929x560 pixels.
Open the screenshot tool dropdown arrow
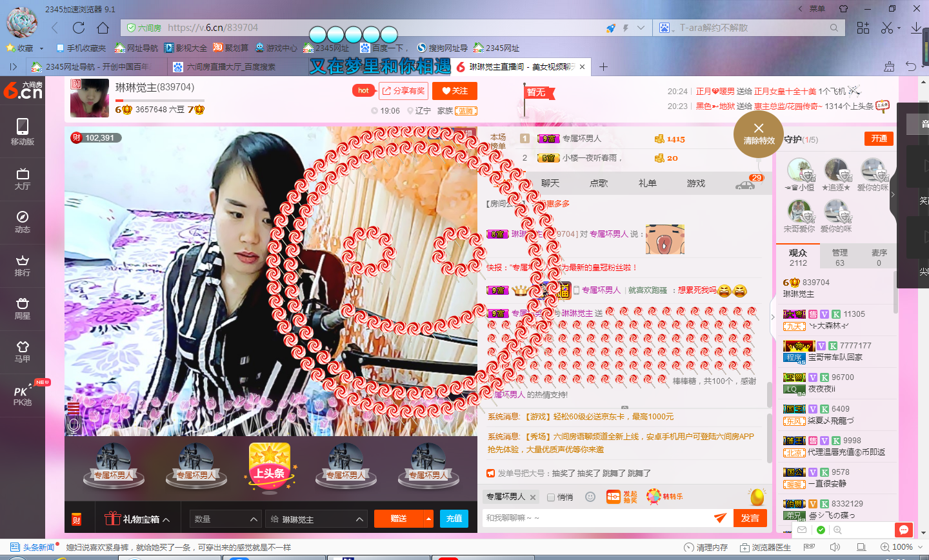899,28
